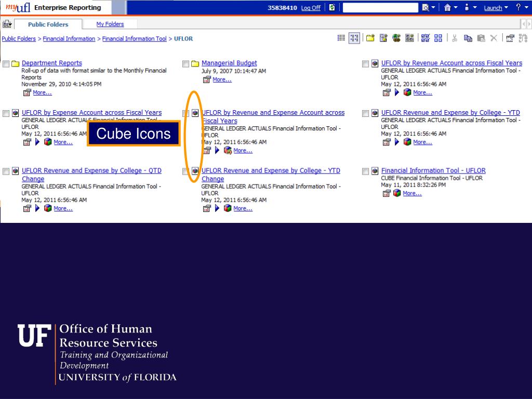Click properties icon under Managerial Budget
This screenshot has width=532, height=399.
click(x=207, y=79)
